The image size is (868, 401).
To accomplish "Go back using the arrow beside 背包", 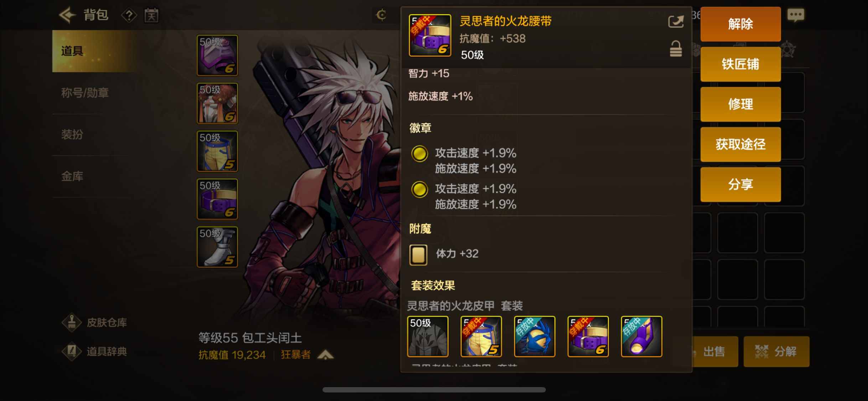I will (x=67, y=15).
